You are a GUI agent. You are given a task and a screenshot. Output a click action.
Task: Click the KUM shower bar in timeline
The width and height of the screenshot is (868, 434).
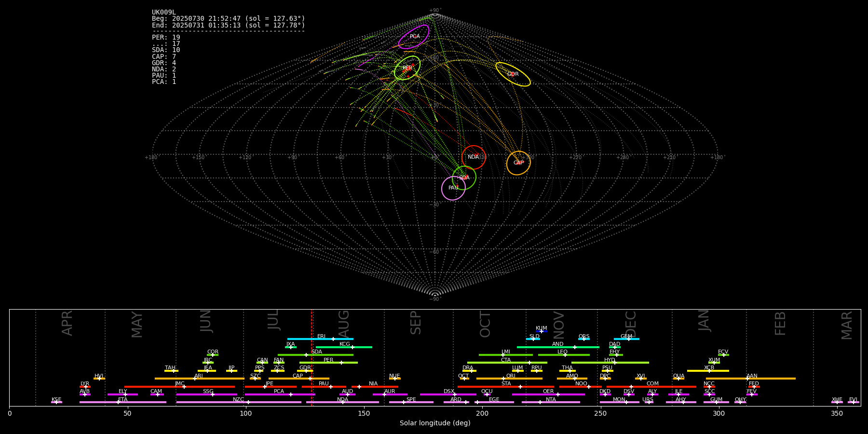coord(542,331)
